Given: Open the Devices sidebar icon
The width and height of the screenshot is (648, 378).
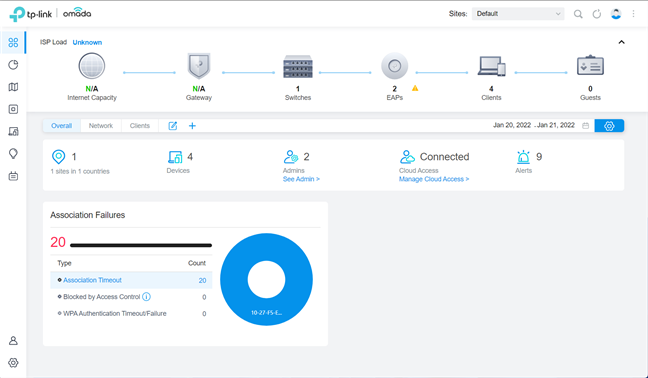Looking at the screenshot, I should (13, 109).
